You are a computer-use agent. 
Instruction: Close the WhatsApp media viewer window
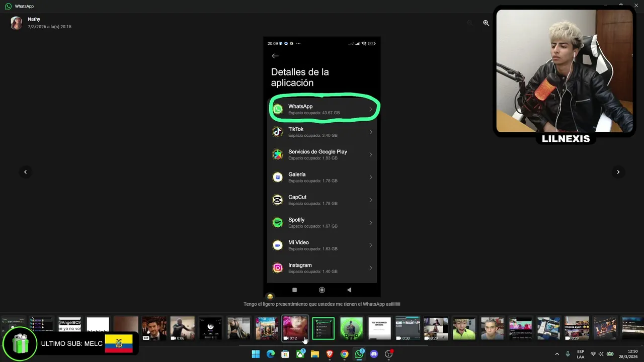(x=636, y=5)
